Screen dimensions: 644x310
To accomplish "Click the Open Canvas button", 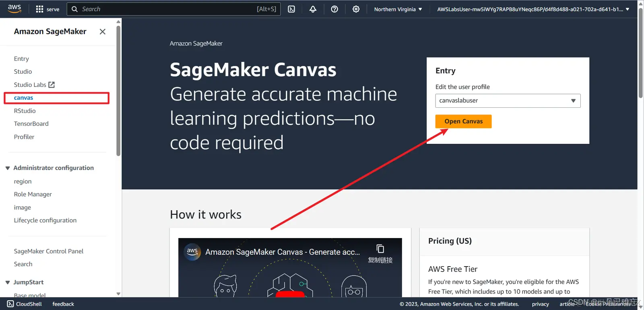I will (x=463, y=121).
